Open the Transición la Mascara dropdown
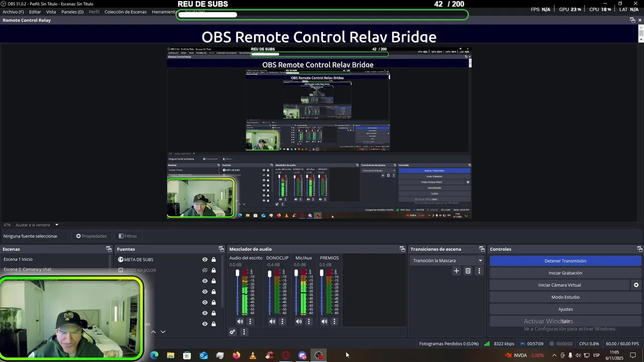 tap(447, 260)
